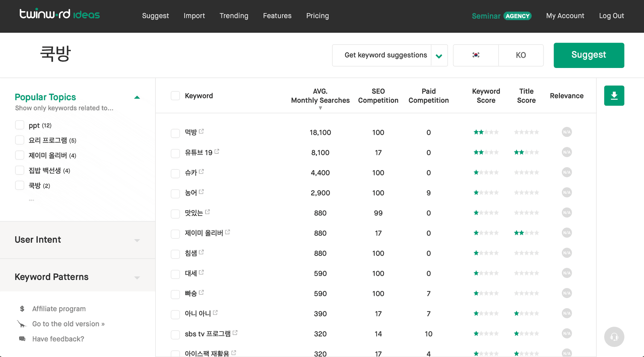This screenshot has height=357, width=644.
Task: Click the Log Out link
Action: pyautogui.click(x=612, y=16)
